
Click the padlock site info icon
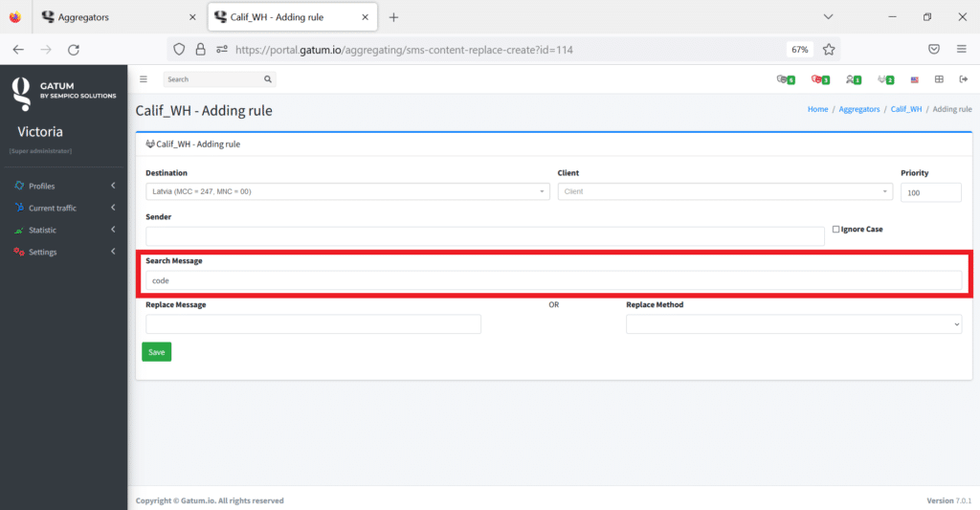point(201,50)
